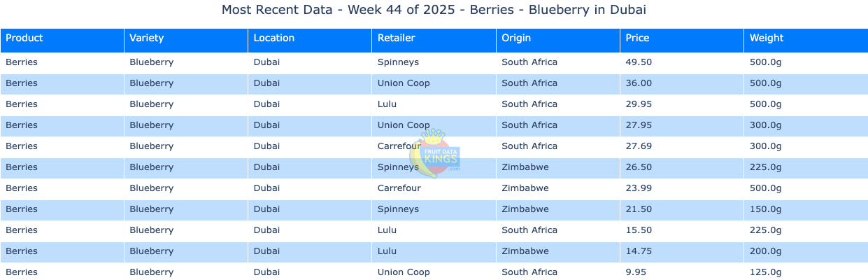
Task: Click the Origin column header
Action: tap(516, 38)
